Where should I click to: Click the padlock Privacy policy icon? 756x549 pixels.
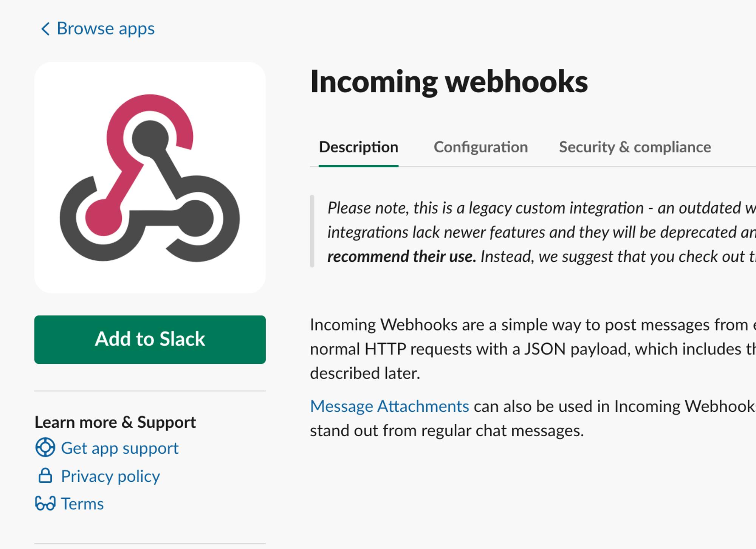pos(45,476)
